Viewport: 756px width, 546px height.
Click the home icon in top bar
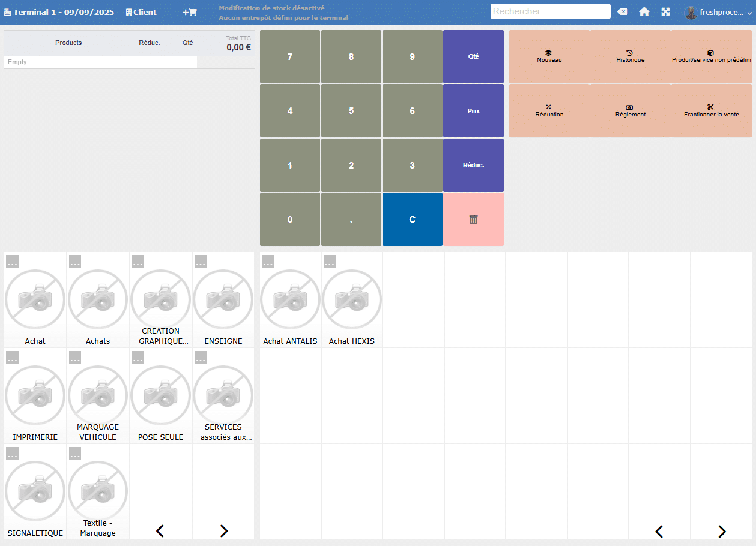point(644,12)
